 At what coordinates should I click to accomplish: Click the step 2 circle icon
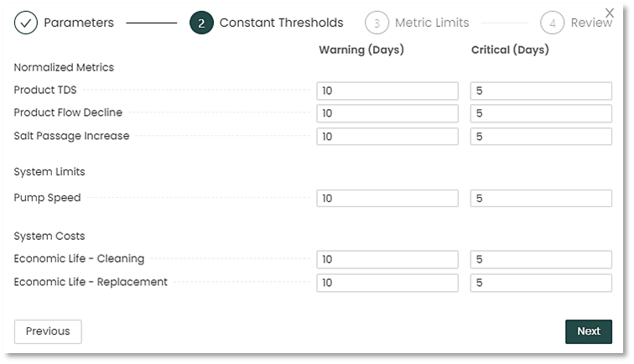[201, 23]
